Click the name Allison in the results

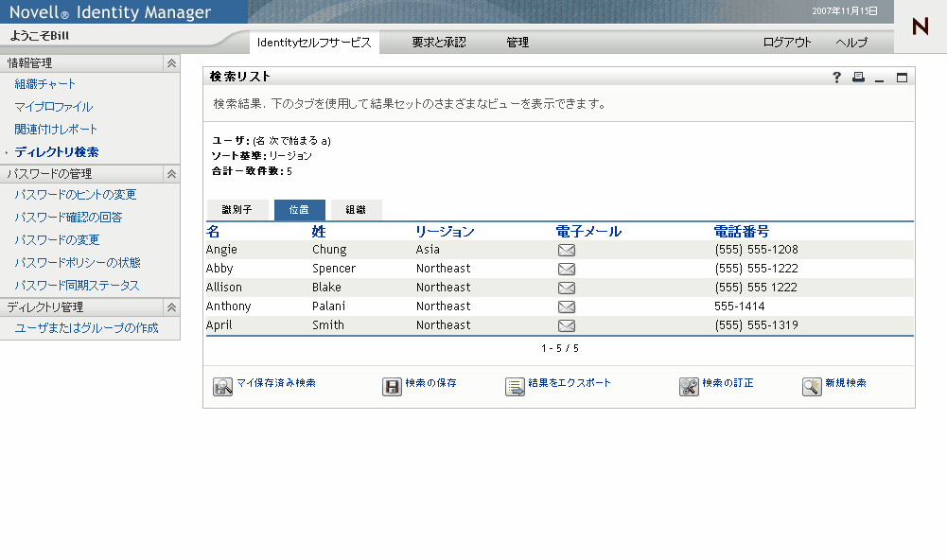tap(224, 288)
